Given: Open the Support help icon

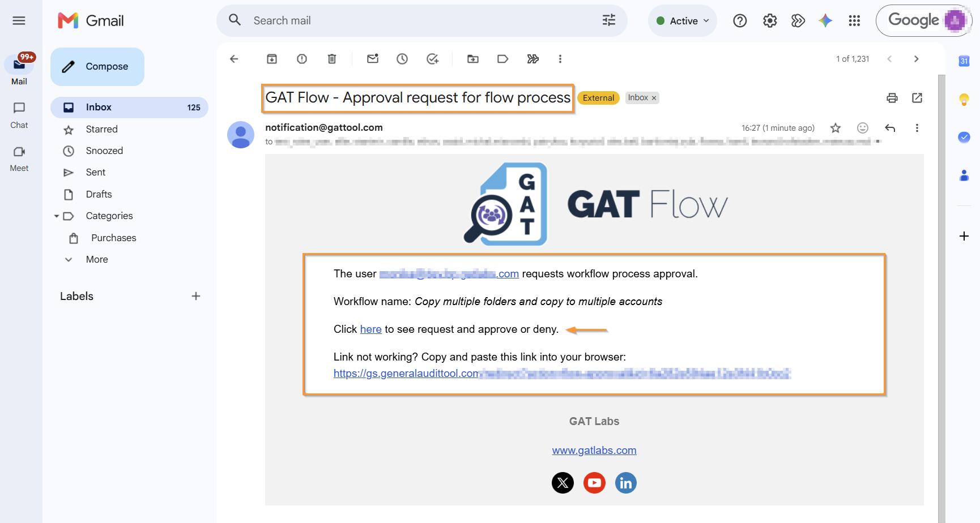Looking at the screenshot, I should [740, 21].
